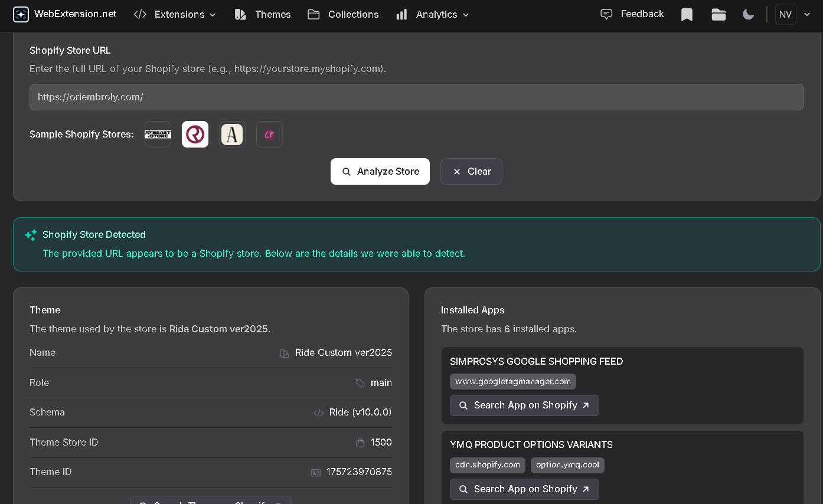Click the theme icon beside Ride Custom ver2025

click(285, 353)
